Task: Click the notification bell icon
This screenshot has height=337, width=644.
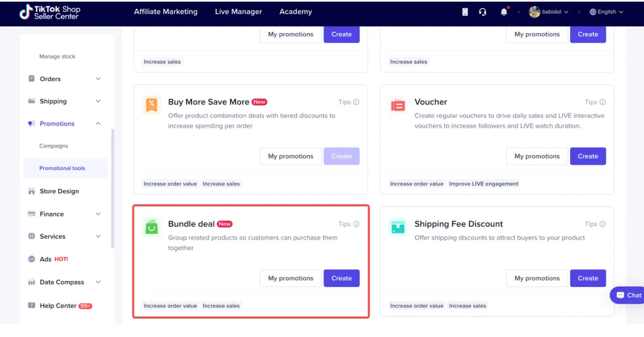Action: click(x=504, y=12)
